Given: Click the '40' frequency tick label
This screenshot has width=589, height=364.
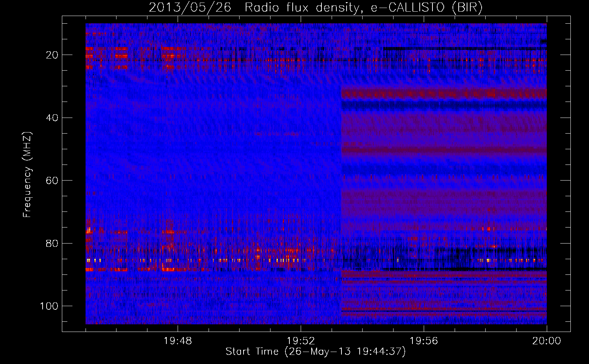Looking at the screenshot, I should (x=52, y=118).
